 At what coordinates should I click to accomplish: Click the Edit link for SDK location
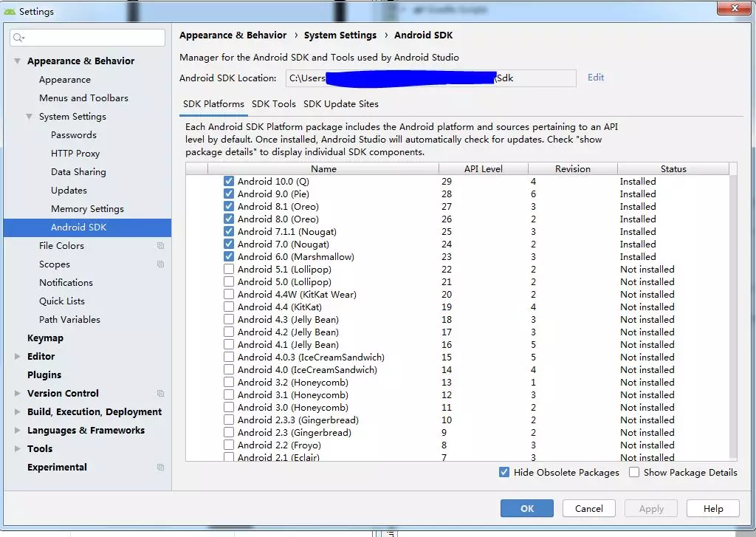[596, 78]
